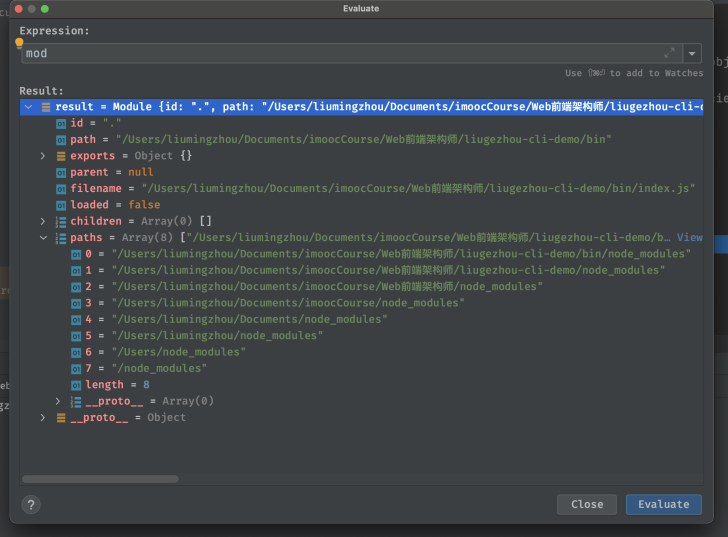
Task: Open the View link for paths
Action: point(689,238)
